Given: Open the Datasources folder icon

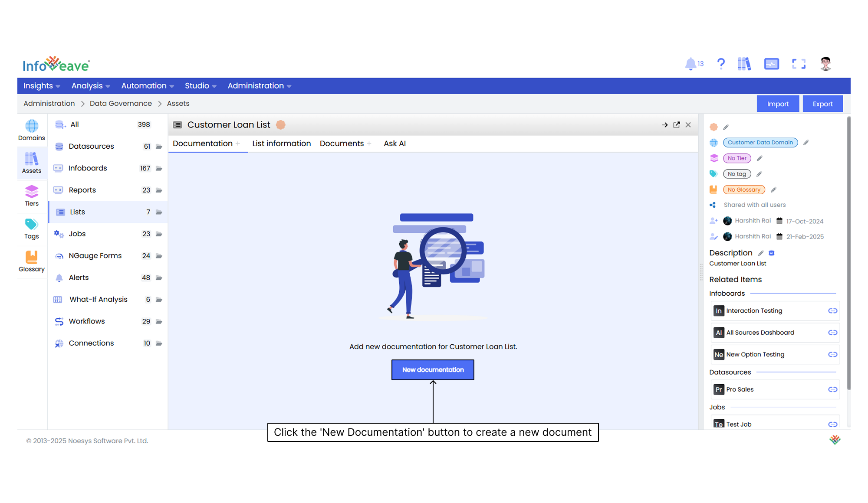Looking at the screenshot, I should [x=159, y=147].
